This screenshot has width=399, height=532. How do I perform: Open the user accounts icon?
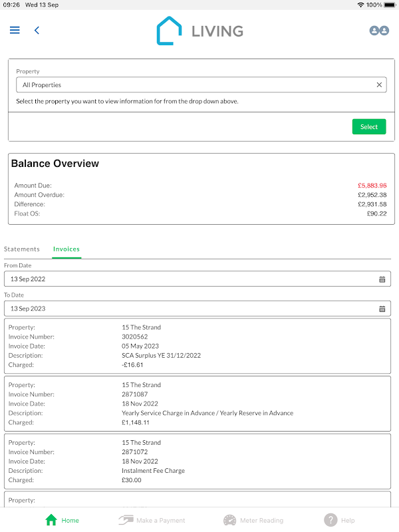379,31
